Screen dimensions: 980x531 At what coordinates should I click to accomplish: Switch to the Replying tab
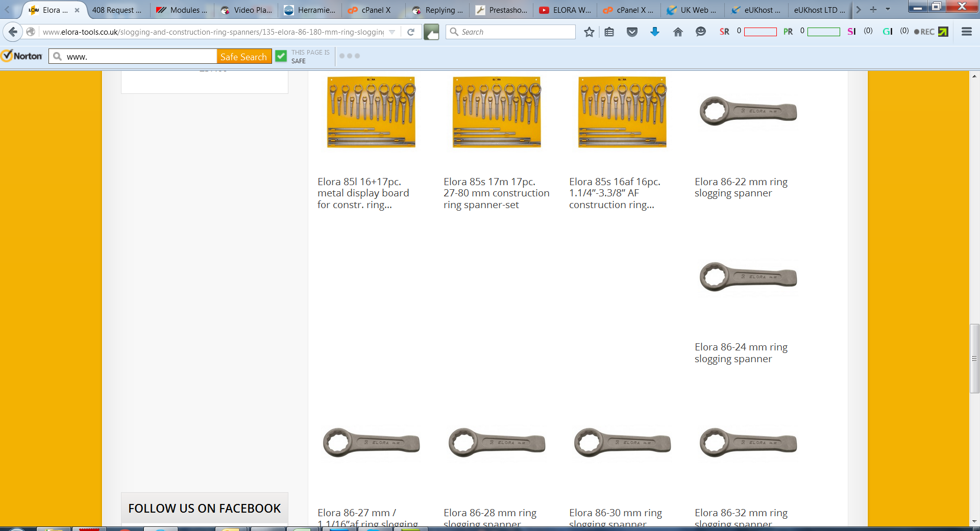[438, 10]
